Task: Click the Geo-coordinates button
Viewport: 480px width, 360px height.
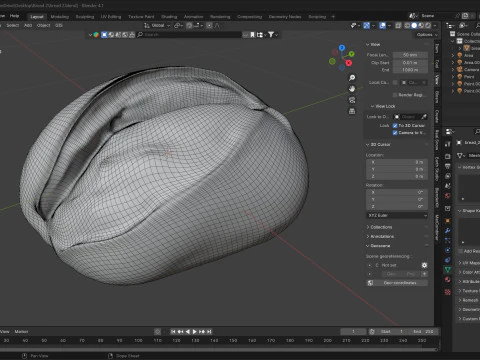Action: tap(397, 283)
